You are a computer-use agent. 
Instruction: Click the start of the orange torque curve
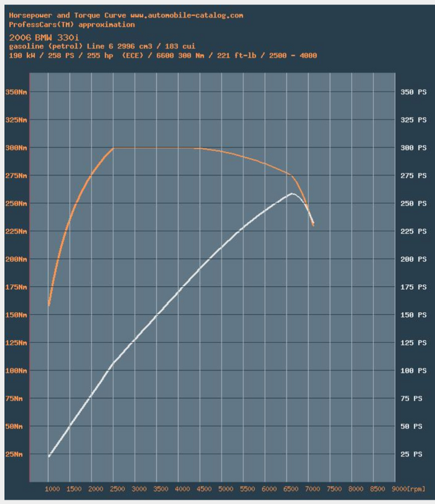coord(49,305)
